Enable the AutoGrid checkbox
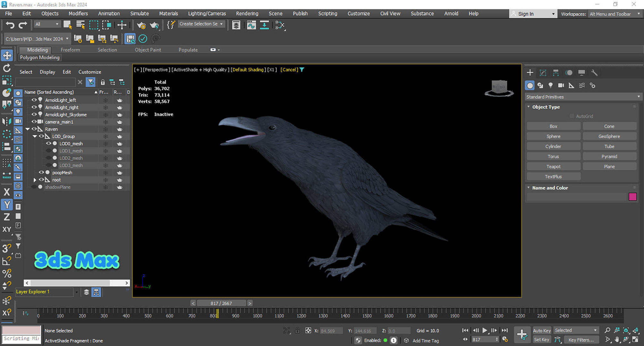 (572, 116)
